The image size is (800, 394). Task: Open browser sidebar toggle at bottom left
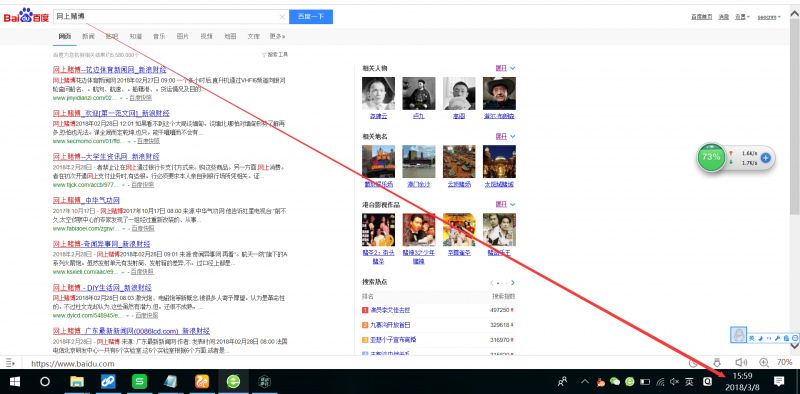pos(10,363)
